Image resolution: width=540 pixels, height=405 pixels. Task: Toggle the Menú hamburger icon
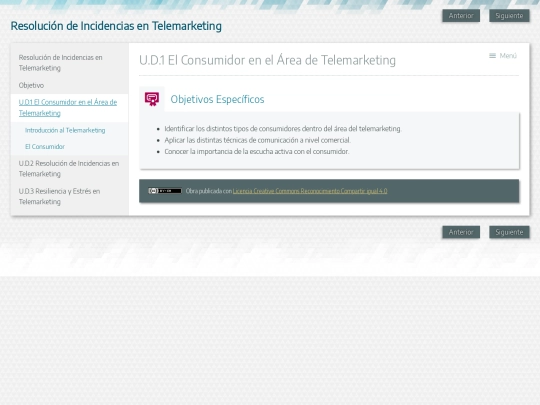coord(492,56)
